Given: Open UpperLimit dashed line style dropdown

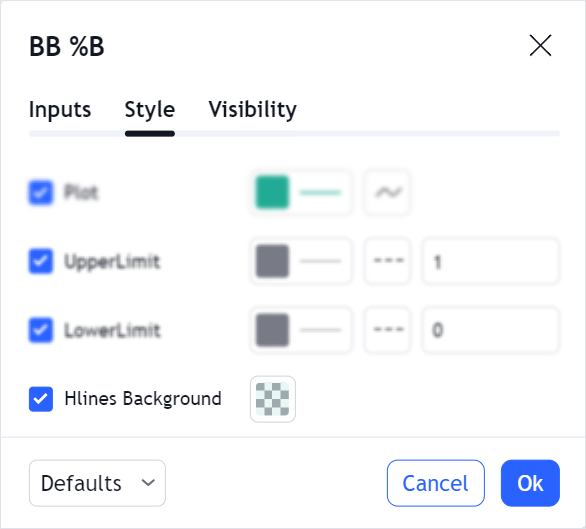Looking at the screenshot, I should coord(388,261).
